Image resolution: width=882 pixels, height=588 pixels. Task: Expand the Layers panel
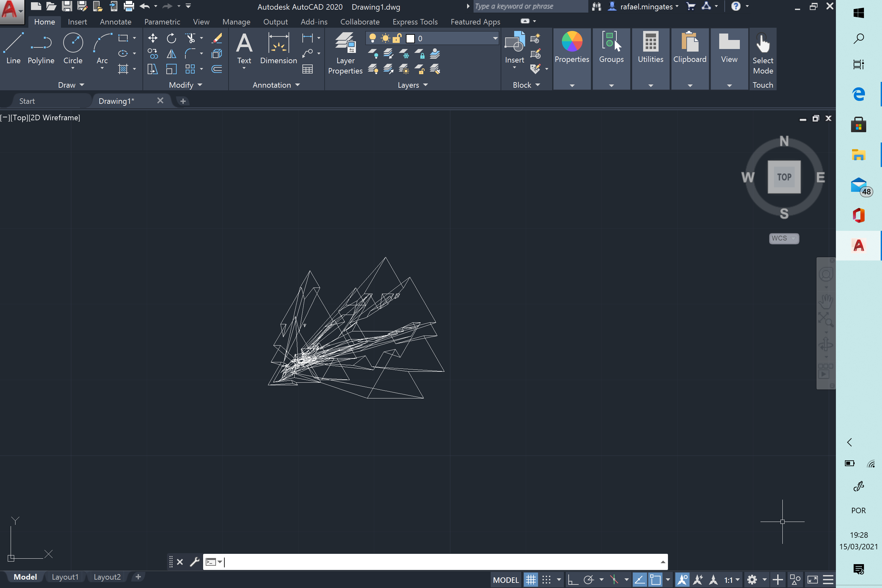point(413,85)
